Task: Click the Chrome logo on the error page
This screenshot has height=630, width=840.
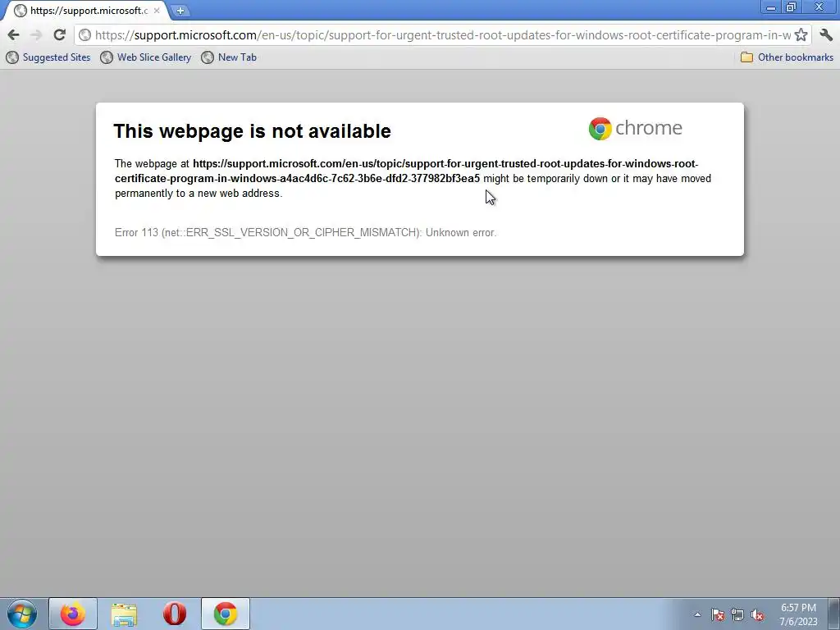Action: coord(636,129)
